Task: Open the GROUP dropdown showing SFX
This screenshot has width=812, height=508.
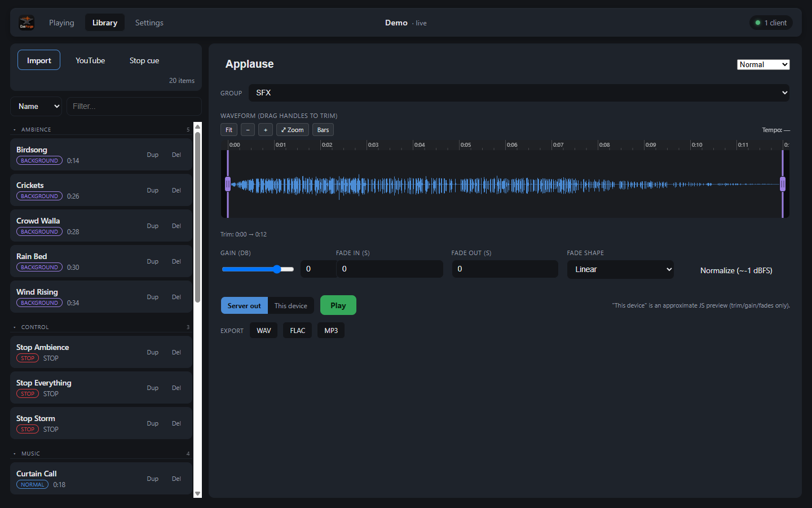Action: pyautogui.click(x=519, y=93)
